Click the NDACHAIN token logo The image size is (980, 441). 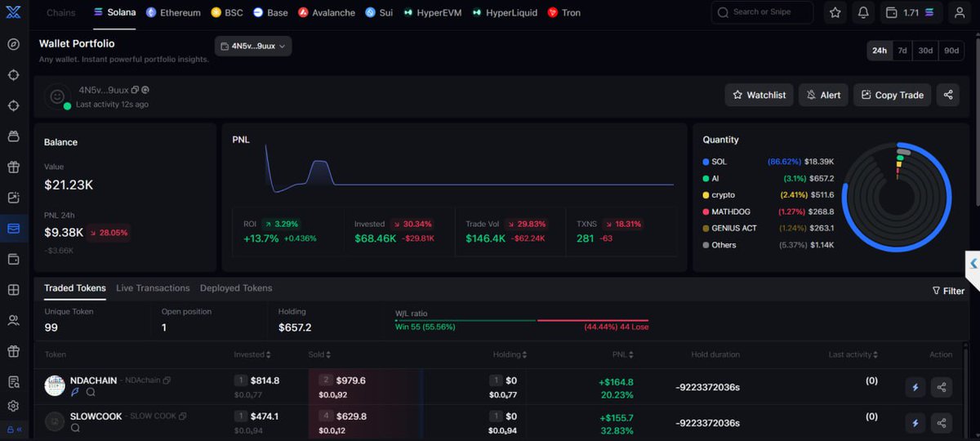(55, 386)
